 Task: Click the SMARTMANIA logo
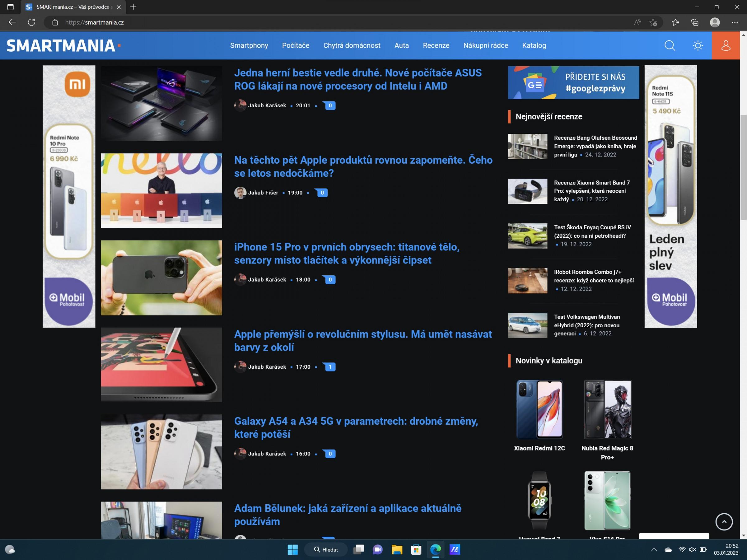63,45
